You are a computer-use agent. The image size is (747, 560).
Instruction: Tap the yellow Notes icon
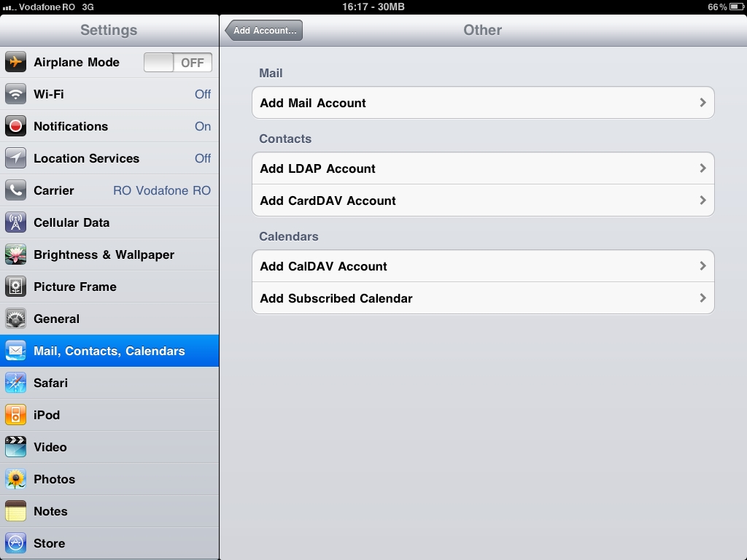(16, 511)
